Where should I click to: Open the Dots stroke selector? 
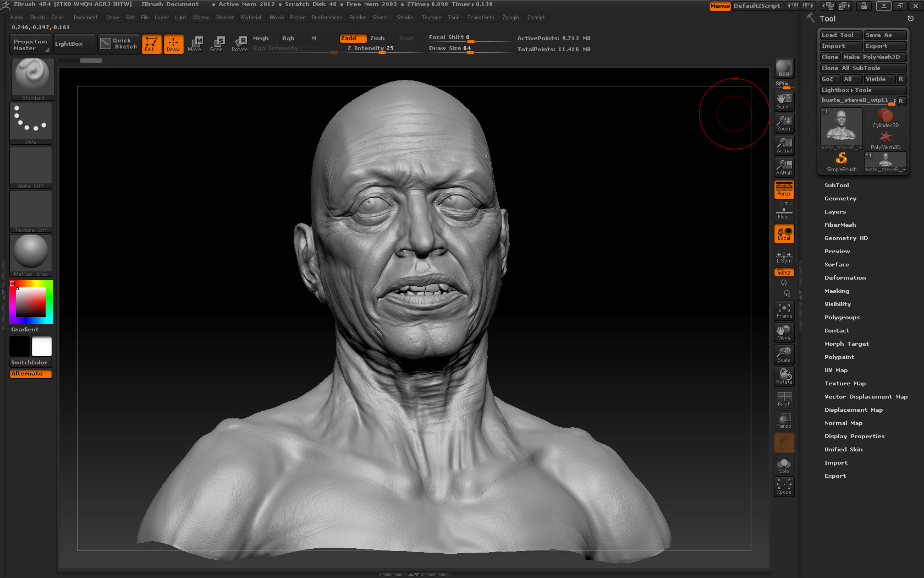[31, 123]
